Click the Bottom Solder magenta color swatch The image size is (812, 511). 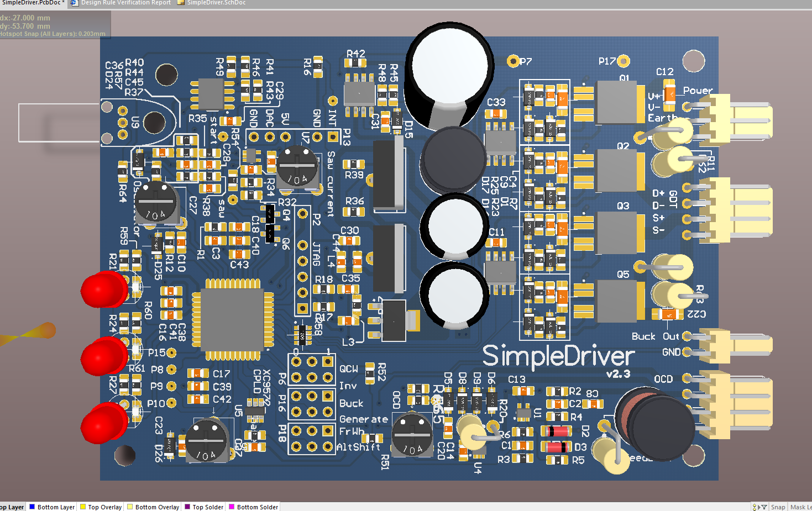[x=232, y=507]
